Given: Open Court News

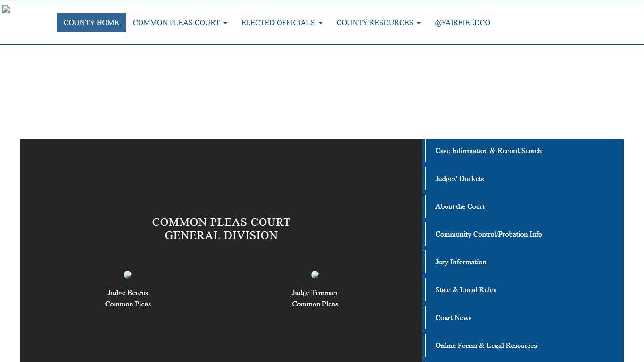Looking at the screenshot, I should coord(453,318).
